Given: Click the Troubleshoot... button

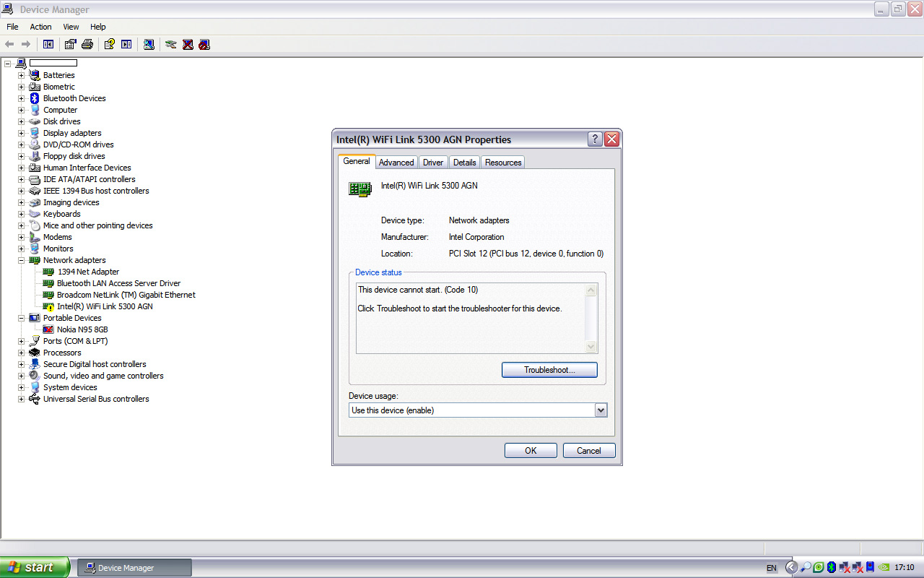Looking at the screenshot, I should point(549,370).
